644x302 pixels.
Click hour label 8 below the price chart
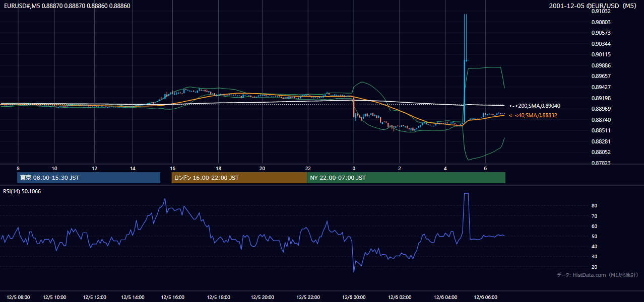[18, 168]
